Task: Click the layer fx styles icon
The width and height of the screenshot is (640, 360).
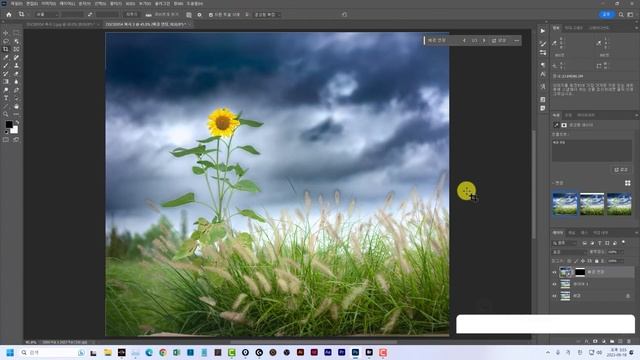Action: pos(587,341)
